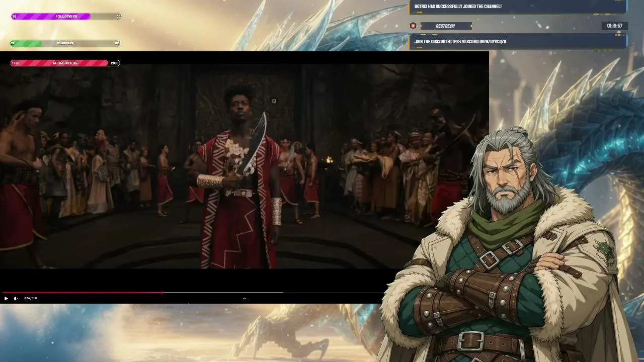This screenshot has height=362, width=644.
Task: Click the green followers goal bar
Action: 65,43
